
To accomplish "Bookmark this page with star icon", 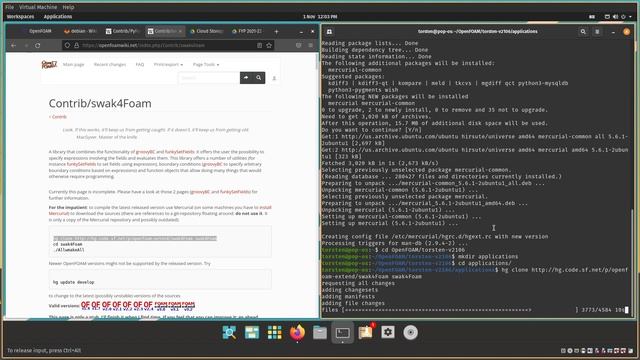I will [269, 45].
